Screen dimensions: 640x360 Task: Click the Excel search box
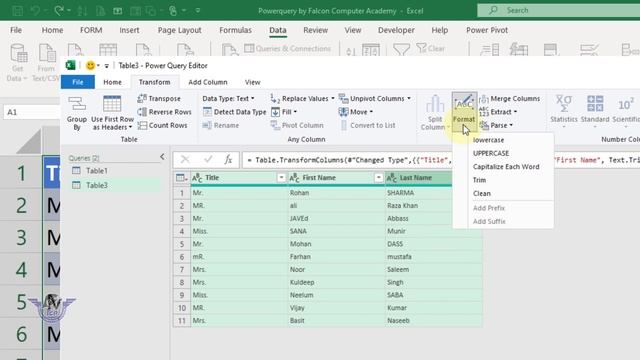pyautogui.click(x=558, y=10)
